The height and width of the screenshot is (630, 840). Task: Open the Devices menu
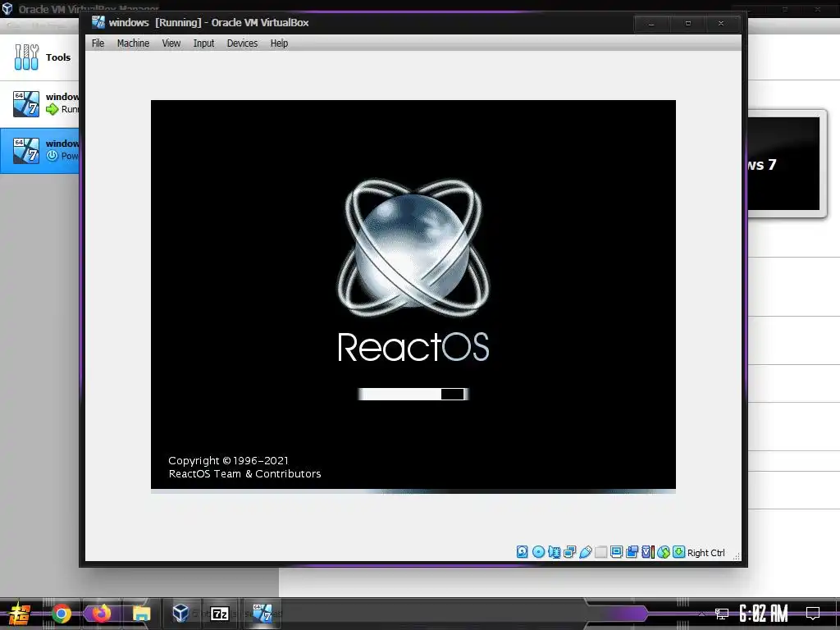point(242,43)
